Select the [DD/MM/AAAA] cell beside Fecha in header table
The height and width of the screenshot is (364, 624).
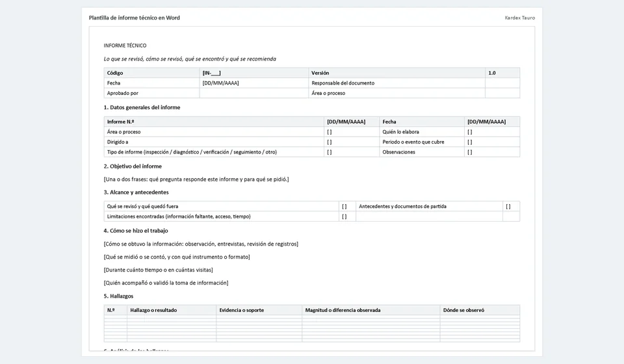pos(220,83)
